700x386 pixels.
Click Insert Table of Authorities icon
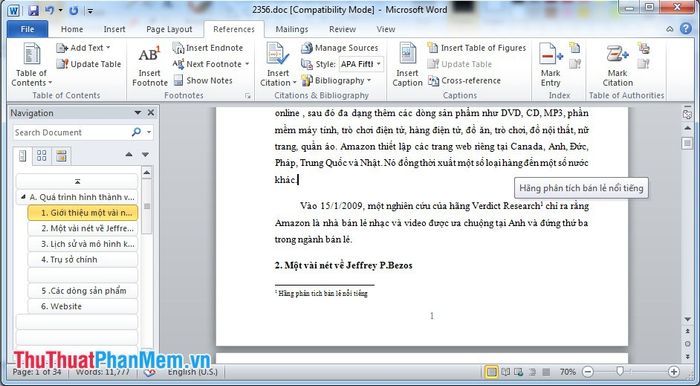point(643,47)
